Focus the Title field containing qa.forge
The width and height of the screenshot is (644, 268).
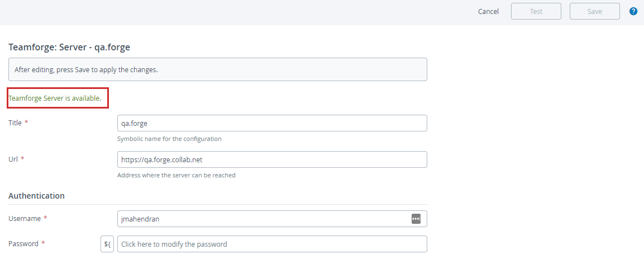click(x=272, y=123)
